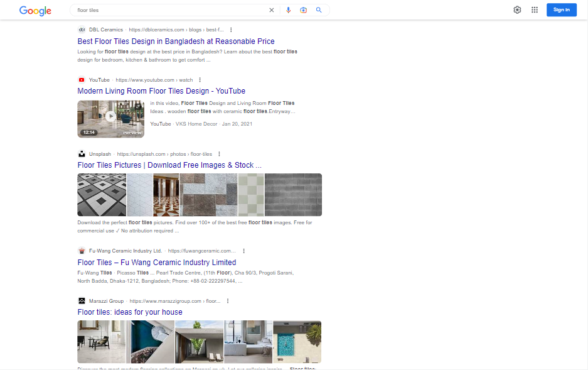Open options for the YouTube result

(x=200, y=80)
